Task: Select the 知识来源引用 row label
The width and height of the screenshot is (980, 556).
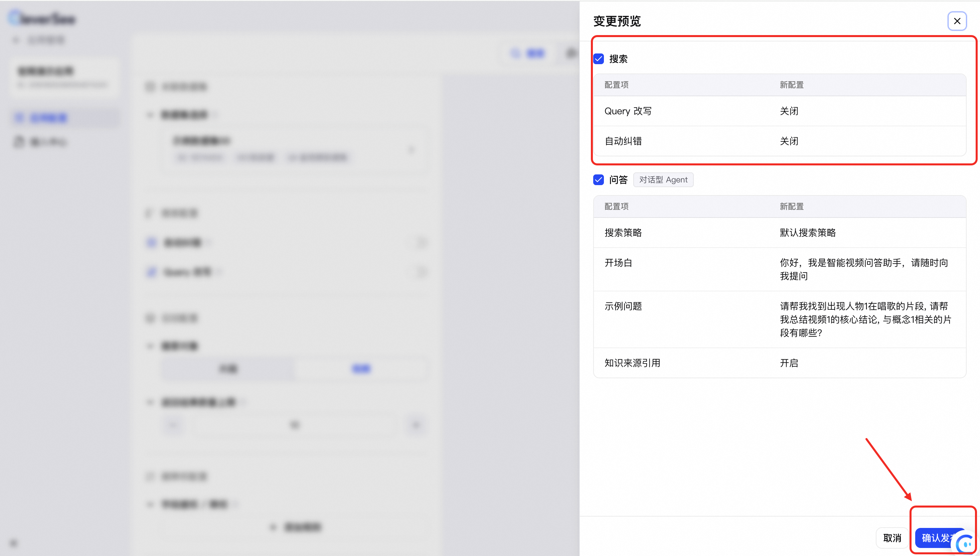Action: (632, 363)
